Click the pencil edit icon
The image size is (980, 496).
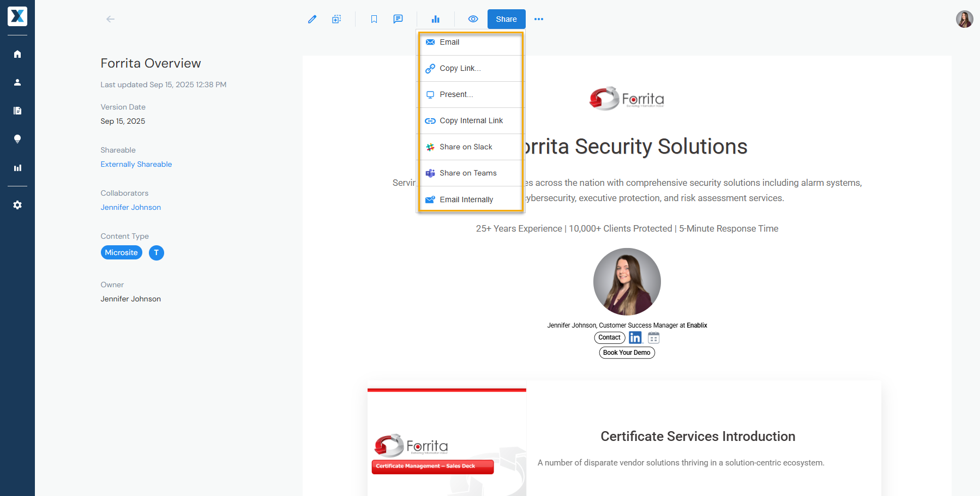click(312, 19)
